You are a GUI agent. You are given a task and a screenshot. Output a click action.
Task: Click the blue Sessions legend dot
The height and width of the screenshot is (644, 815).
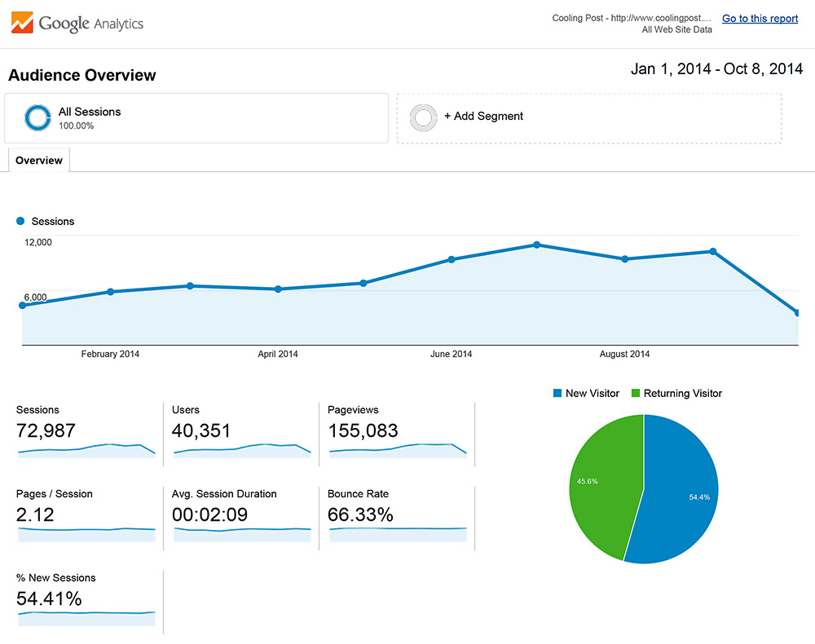pyautogui.click(x=20, y=222)
